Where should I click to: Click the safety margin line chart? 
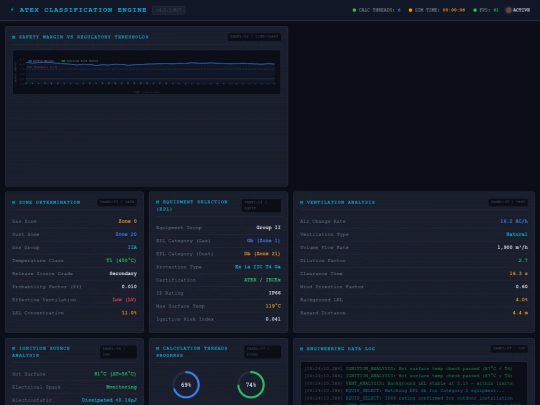(x=146, y=72)
